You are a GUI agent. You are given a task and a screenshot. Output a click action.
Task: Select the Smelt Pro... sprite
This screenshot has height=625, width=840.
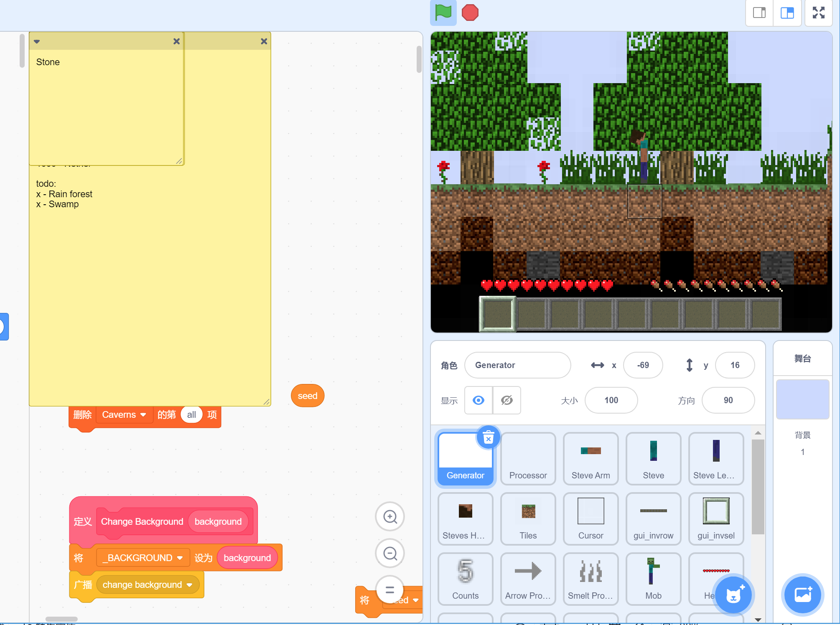point(591,579)
